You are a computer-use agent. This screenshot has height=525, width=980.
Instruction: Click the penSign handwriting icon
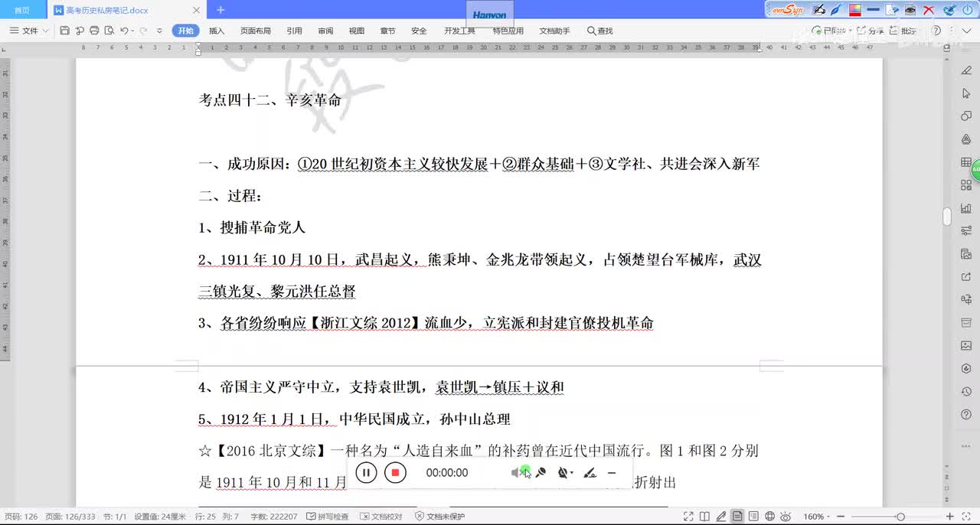818,10
